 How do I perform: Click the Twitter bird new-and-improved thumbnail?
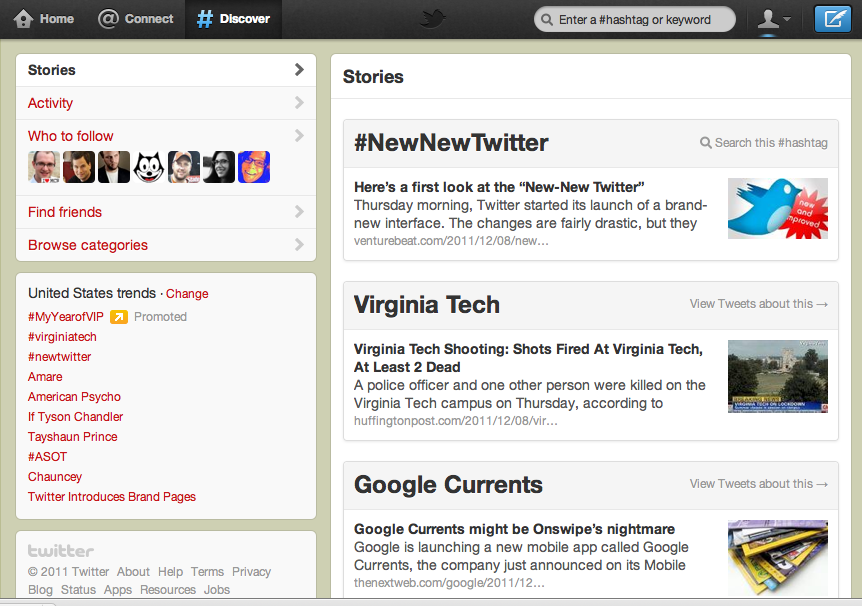point(778,208)
